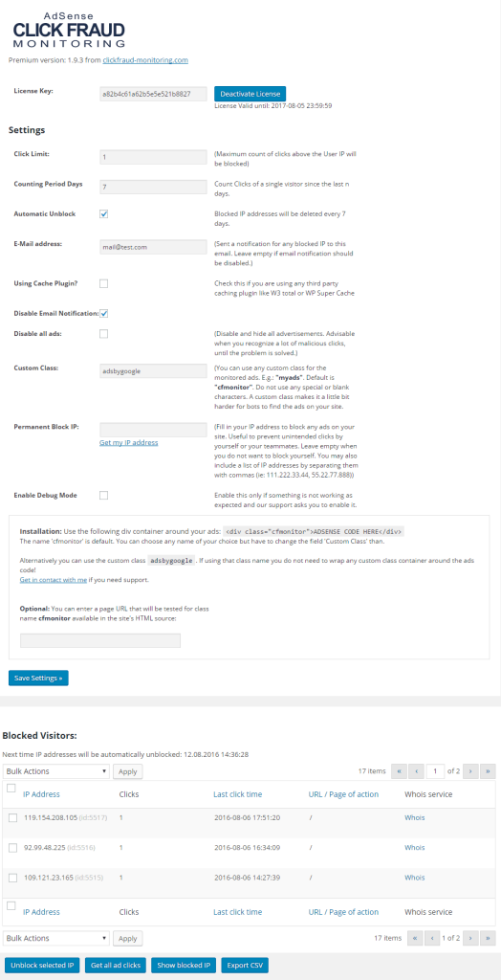
Task: Click the Custom Class input field
Action: (x=153, y=370)
